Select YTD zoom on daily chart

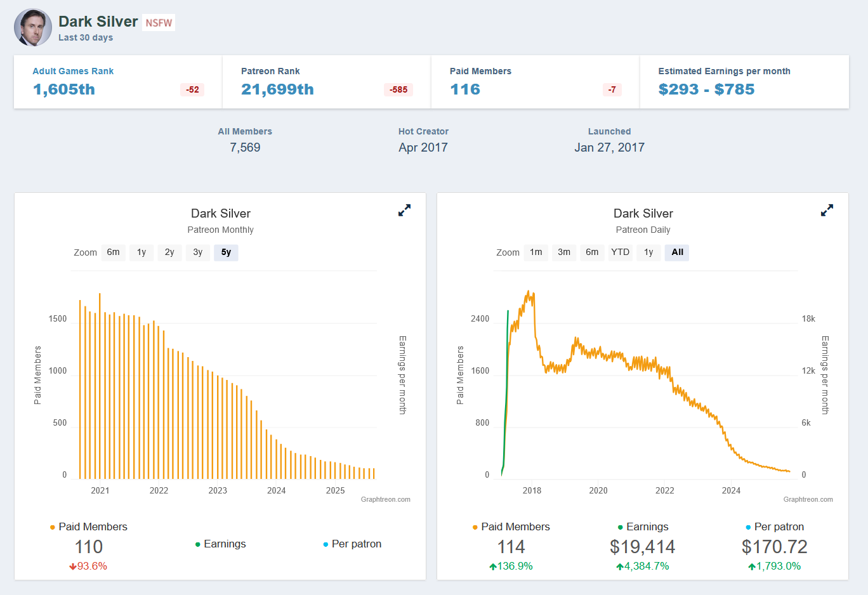[x=620, y=252]
